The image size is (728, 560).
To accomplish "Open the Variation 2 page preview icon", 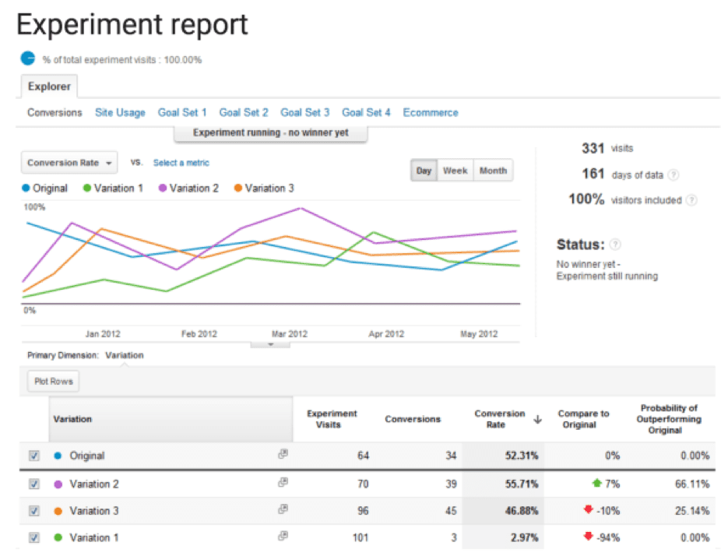I will click(x=283, y=484).
